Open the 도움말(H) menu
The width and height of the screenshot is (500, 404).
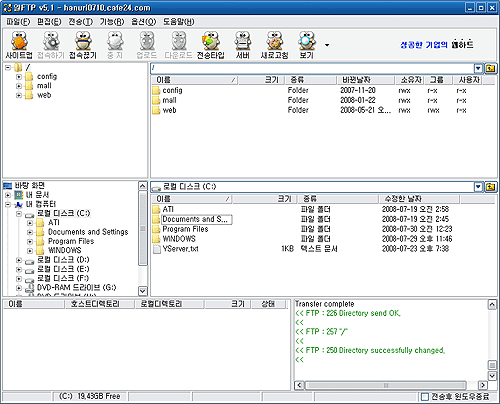coord(178,22)
